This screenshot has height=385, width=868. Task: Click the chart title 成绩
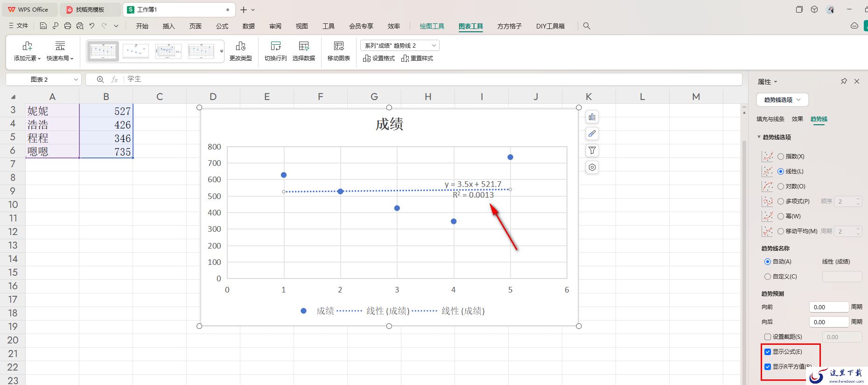(389, 124)
